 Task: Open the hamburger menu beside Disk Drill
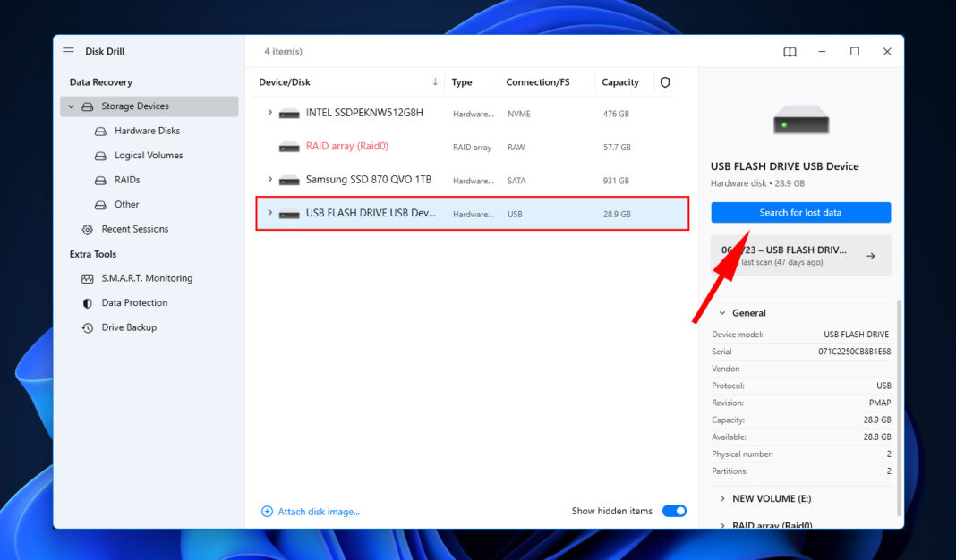pos(69,52)
